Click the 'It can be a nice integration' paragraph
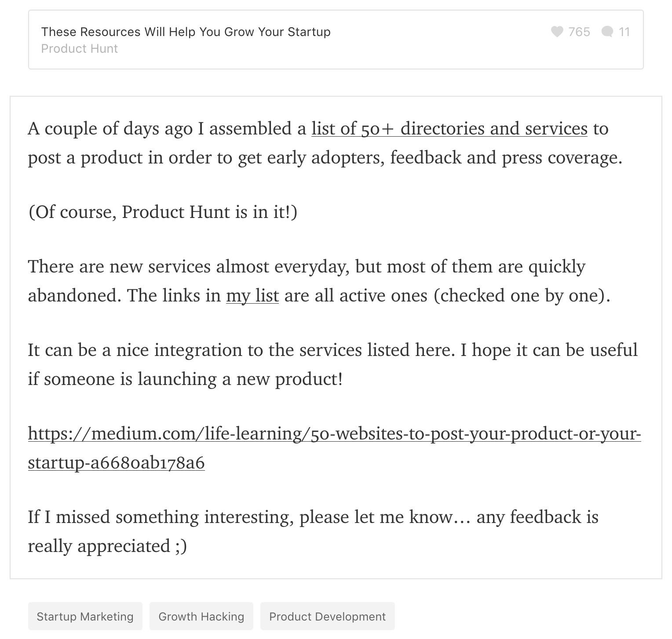The image size is (672, 639). click(332, 364)
